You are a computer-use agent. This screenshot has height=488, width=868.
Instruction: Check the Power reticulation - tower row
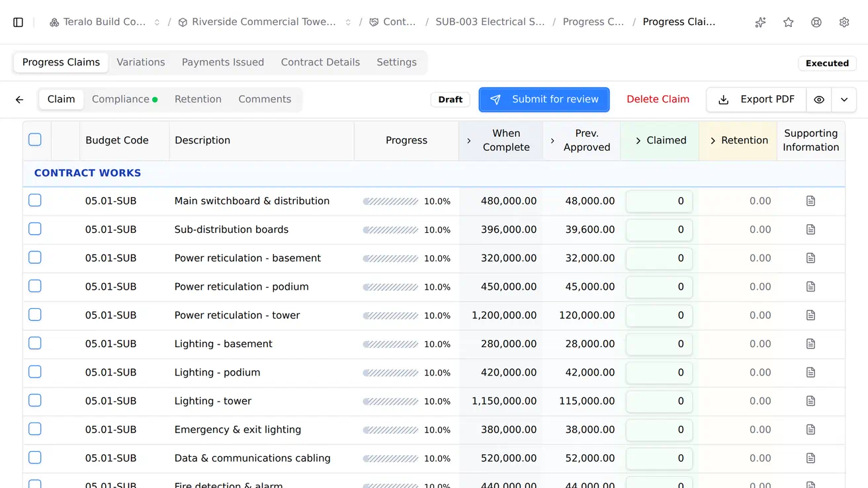(x=35, y=315)
